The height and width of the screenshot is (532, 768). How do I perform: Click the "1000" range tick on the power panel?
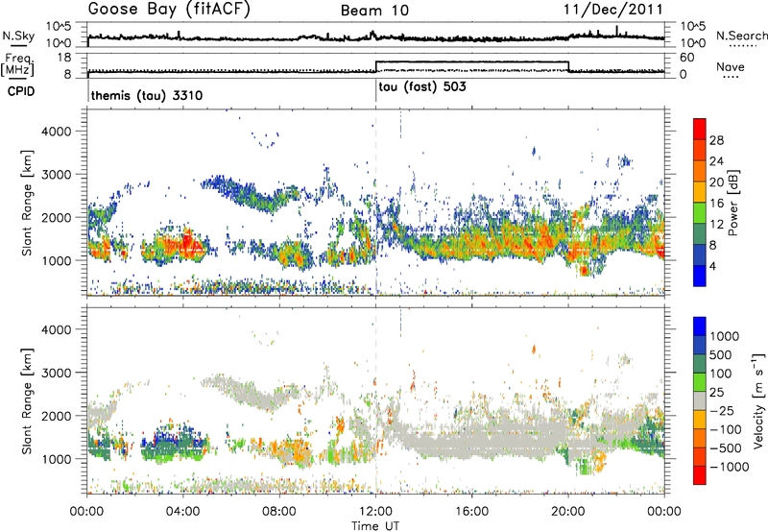[56, 260]
